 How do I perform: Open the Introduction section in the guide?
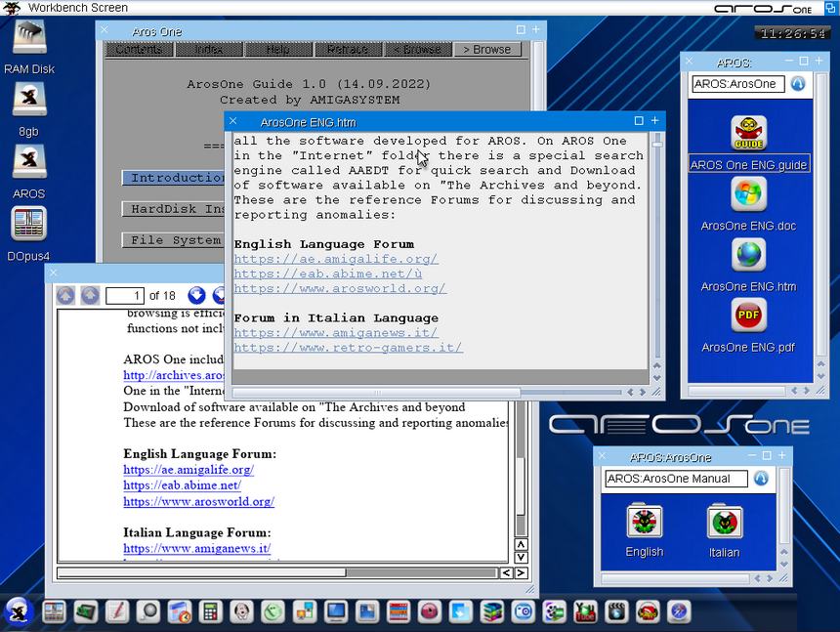pos(176,178)
